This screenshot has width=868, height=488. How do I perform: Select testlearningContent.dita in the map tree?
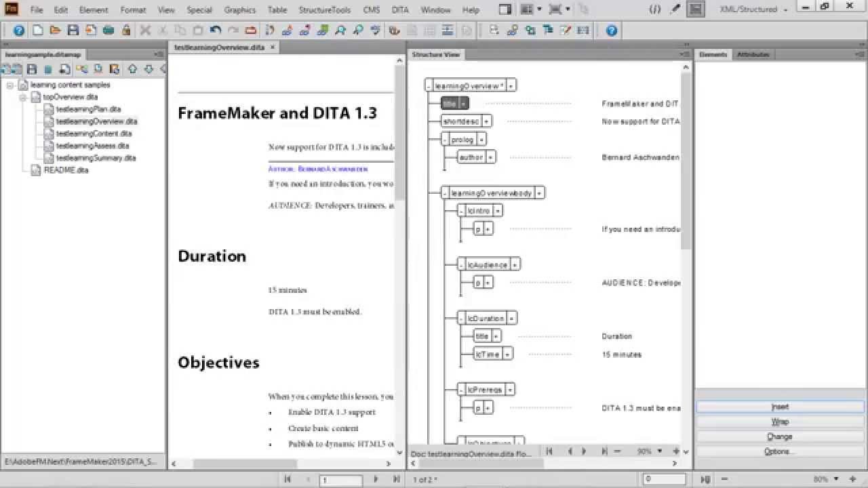[94, 134]
